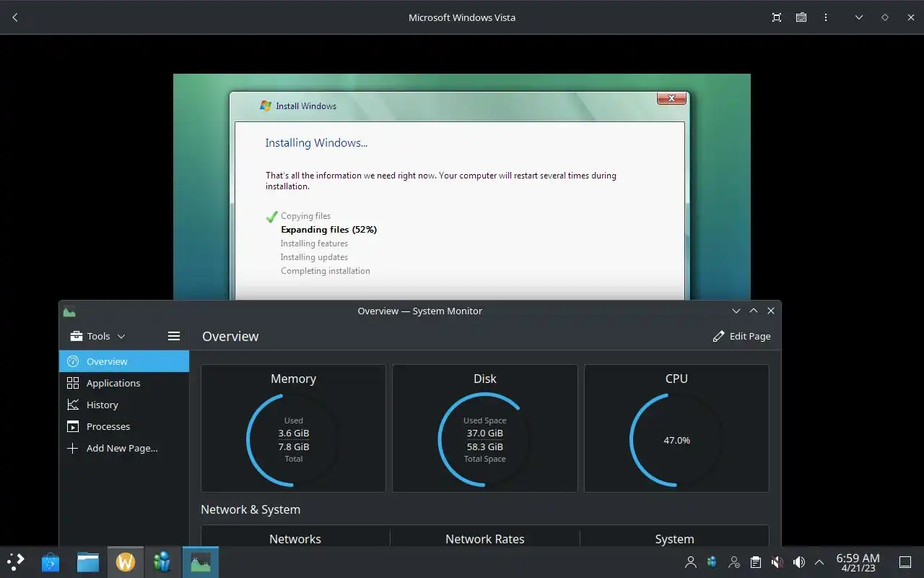Open the KDE application launcher
Viewport: 924px width, 578px height.
16,561
